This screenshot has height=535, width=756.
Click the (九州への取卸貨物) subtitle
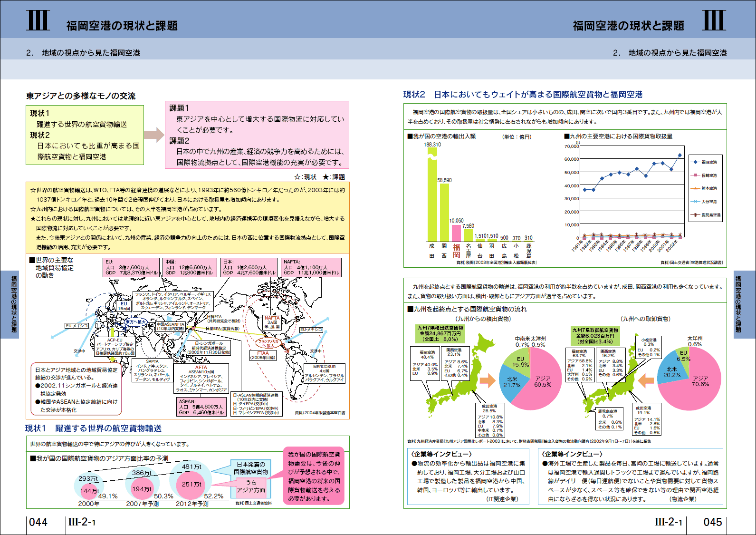point(645,319)
